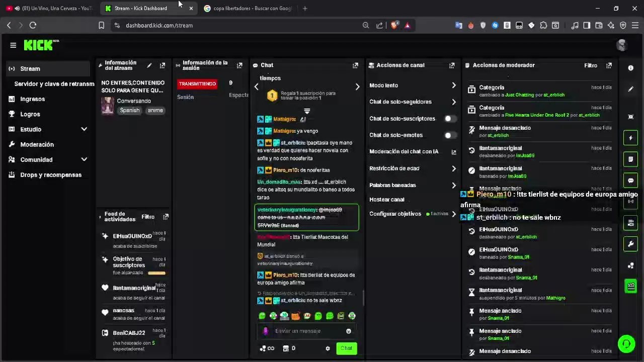Insert the orange cat quick emote
Screen dimensions: 644x362
tap(296, 316)
